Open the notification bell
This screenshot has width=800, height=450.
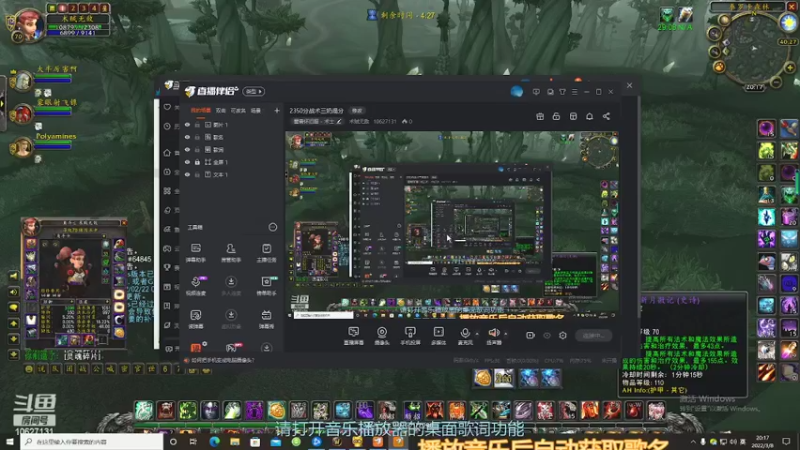(589, 116)
